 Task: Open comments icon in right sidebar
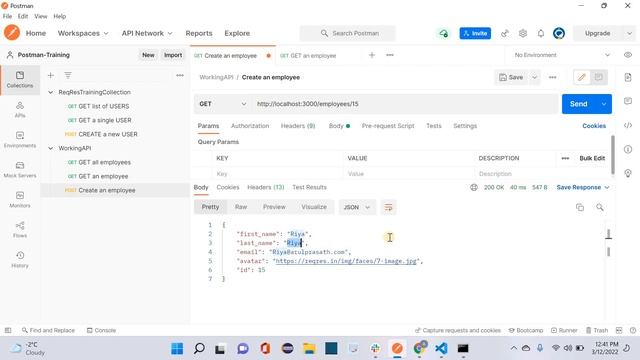[x=628, y=101]
